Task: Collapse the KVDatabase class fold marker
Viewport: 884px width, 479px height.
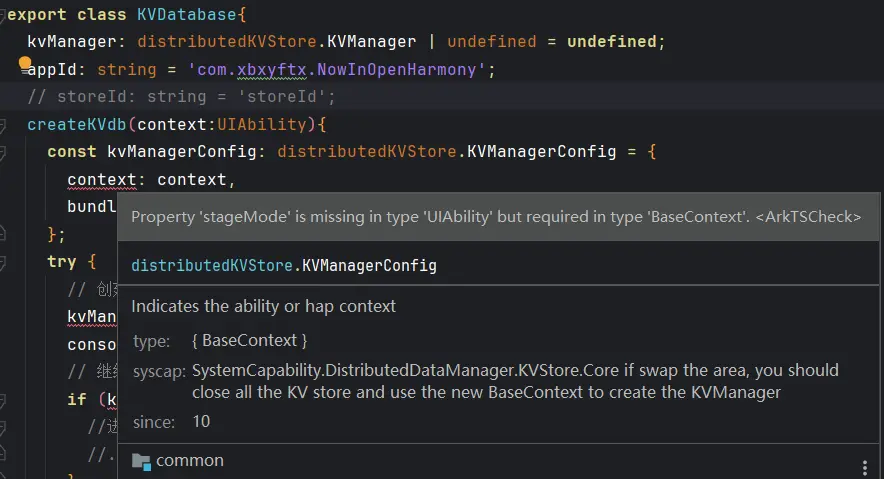Action: tap(3, 15)
